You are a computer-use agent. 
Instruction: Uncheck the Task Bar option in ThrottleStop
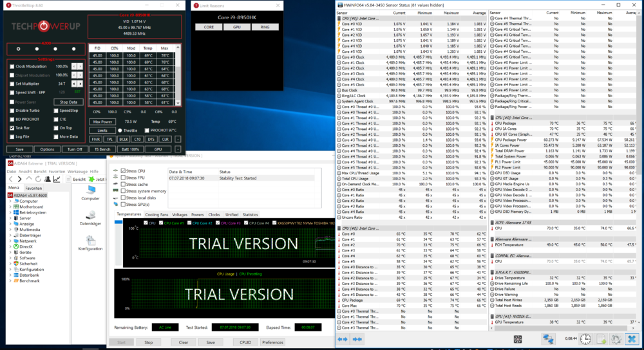click(x=12, y=127)
